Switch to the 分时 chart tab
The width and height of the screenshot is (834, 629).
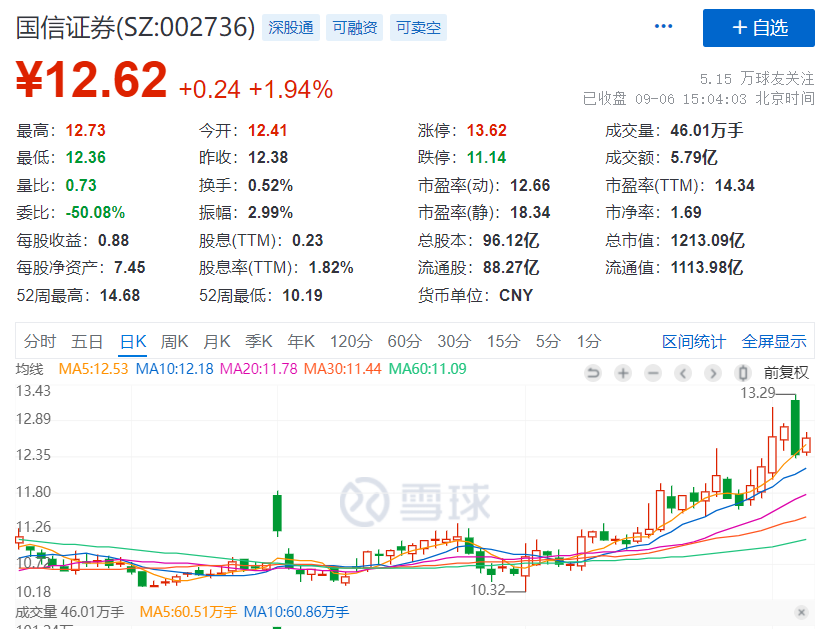(x=40, y=341)
